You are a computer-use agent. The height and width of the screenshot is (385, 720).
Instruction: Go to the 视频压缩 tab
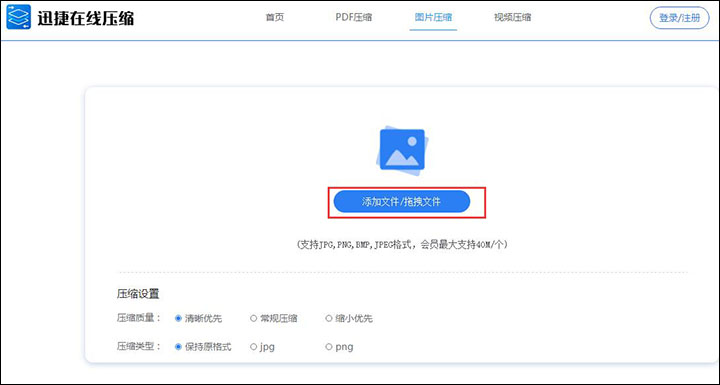click(x=512, y=18)
